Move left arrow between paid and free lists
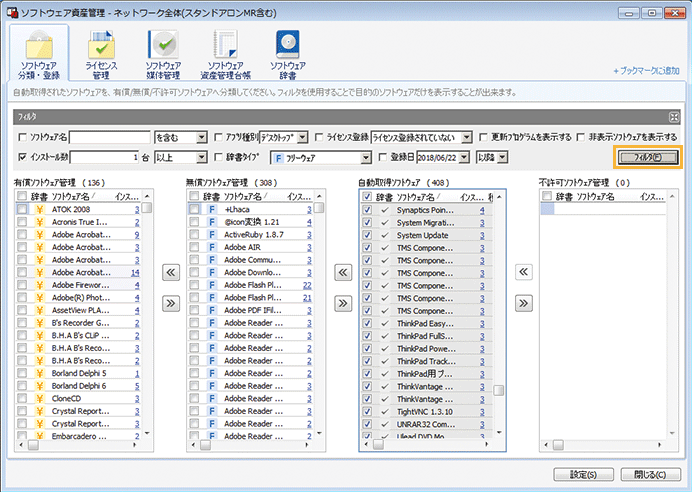692x492 pixels. coord(171,272)
